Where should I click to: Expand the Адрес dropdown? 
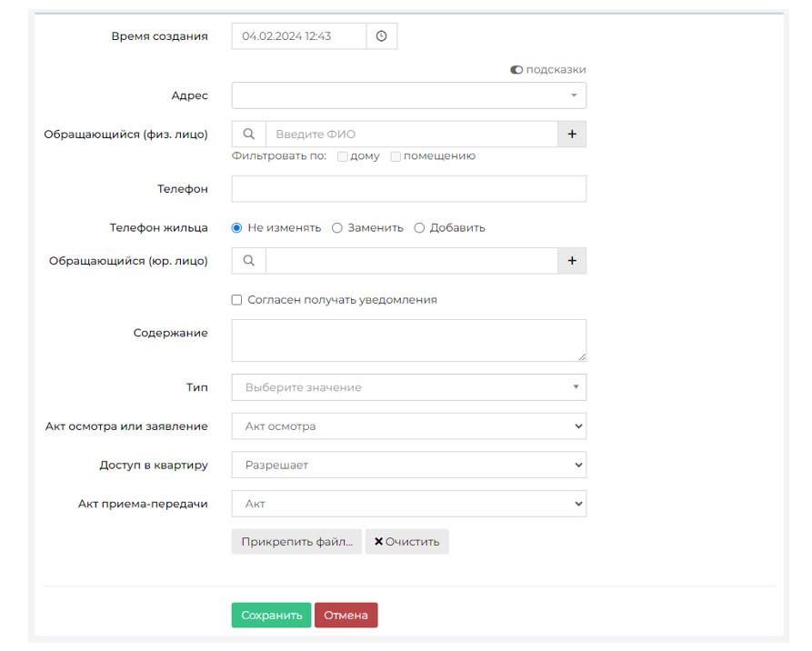pos(408,95)
